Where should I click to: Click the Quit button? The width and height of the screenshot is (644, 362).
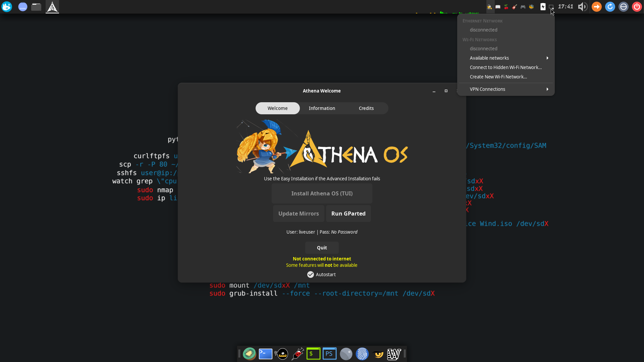click(322, 248)
